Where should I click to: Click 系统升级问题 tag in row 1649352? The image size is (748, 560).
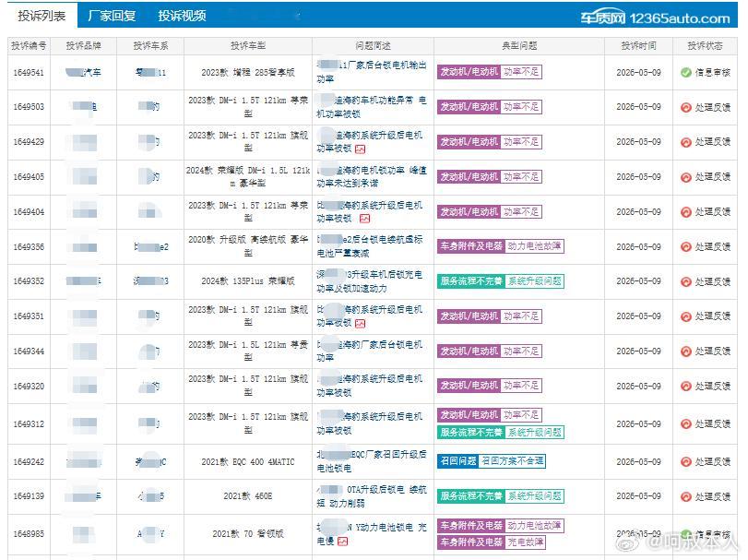point(534,281)
